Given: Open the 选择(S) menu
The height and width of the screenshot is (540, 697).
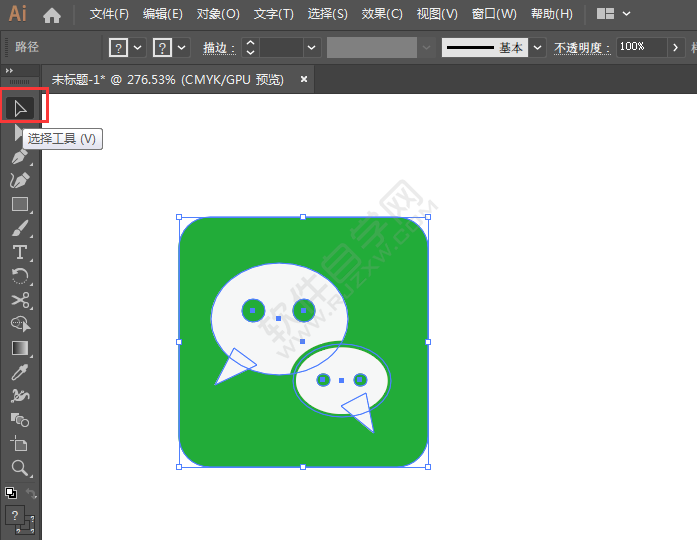Looking at the screenshot, I should (x=328, y=14).
